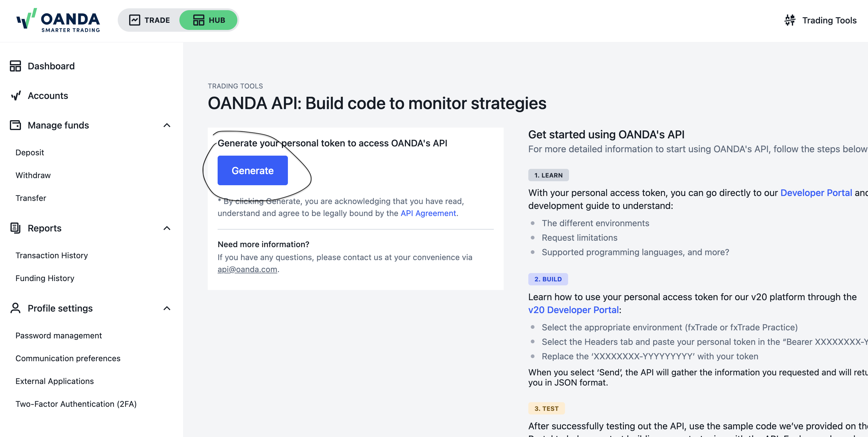This screenshot has width=868, height=437.
Task: Click the TRADE tab icon
Action: [134, 20]
